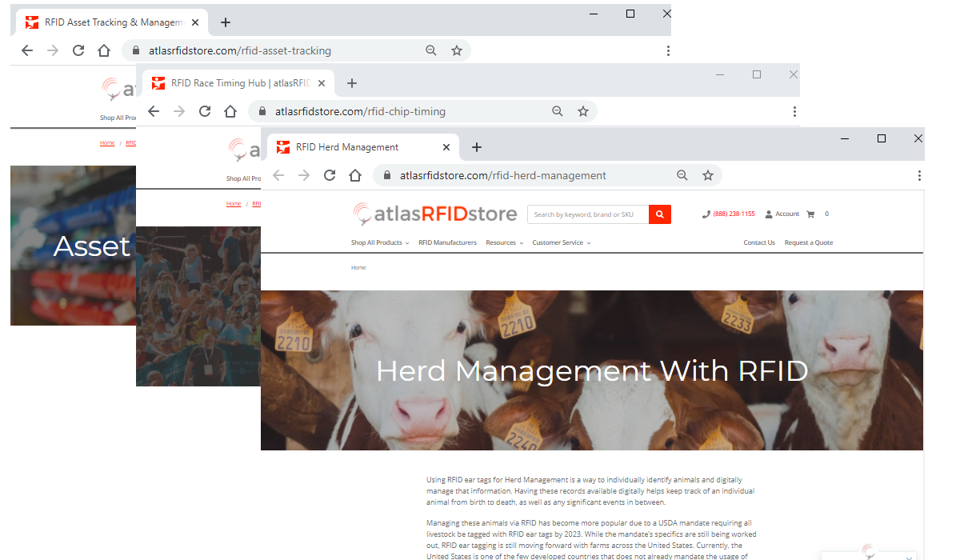Click the Request a Quote link

click(809, 242)
